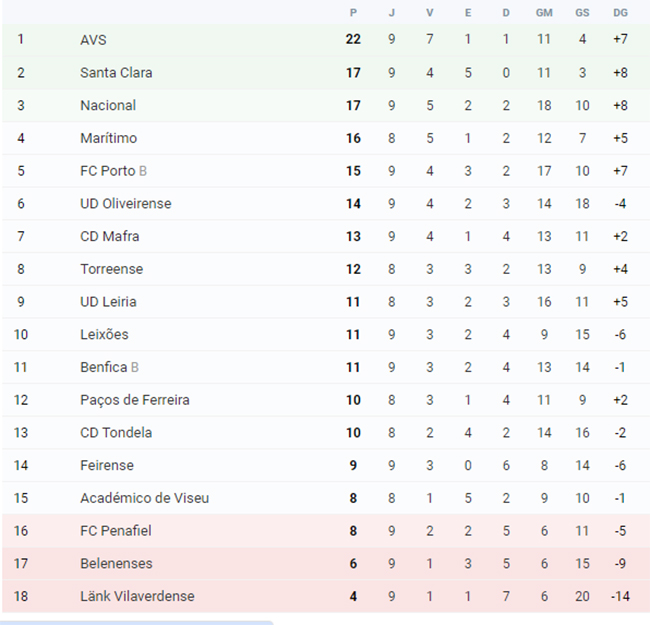
Task: Select the FC Penafiel team name
Action: 116,531
